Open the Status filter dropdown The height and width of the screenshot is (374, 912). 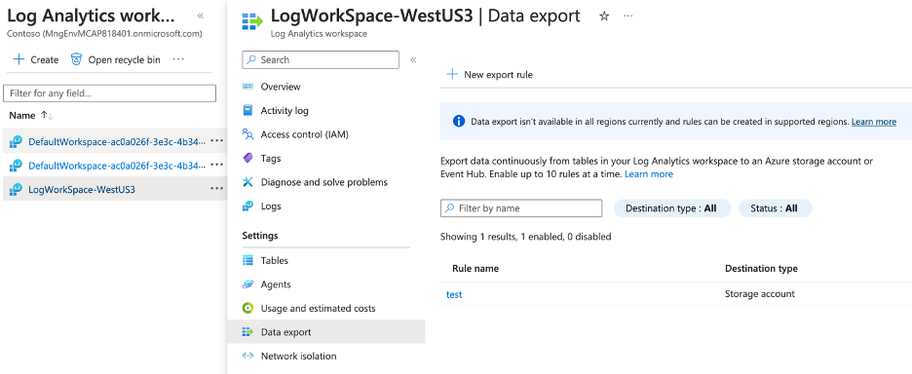(775, 208)
